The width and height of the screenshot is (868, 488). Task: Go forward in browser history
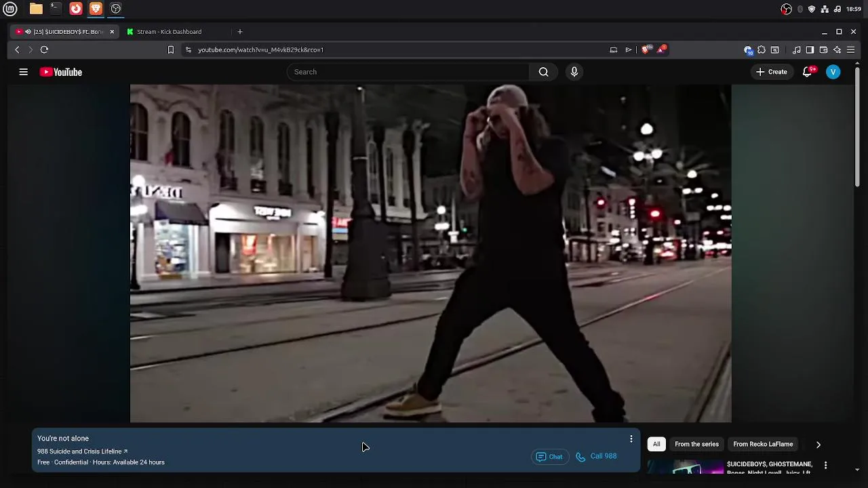pyautogui.click(x=31, y=49)
